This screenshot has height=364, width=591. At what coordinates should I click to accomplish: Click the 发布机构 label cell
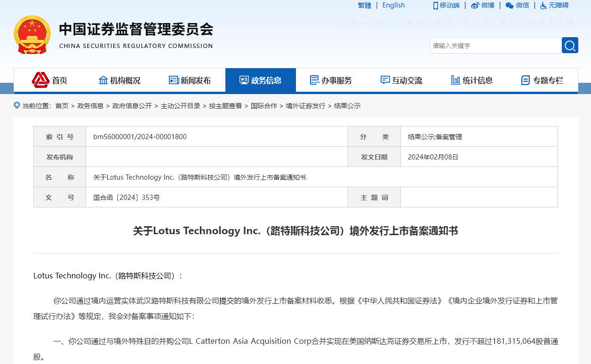click(x=60, y=157)
